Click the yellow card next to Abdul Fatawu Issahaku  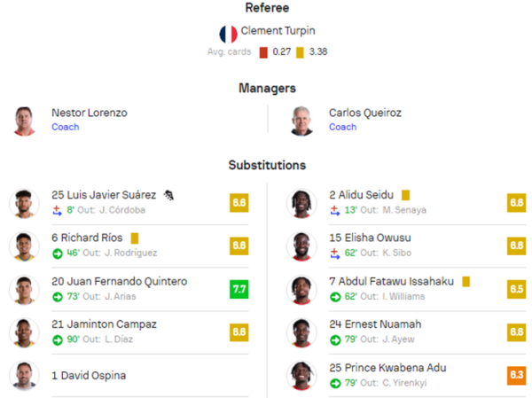click(x=465, y=282)
